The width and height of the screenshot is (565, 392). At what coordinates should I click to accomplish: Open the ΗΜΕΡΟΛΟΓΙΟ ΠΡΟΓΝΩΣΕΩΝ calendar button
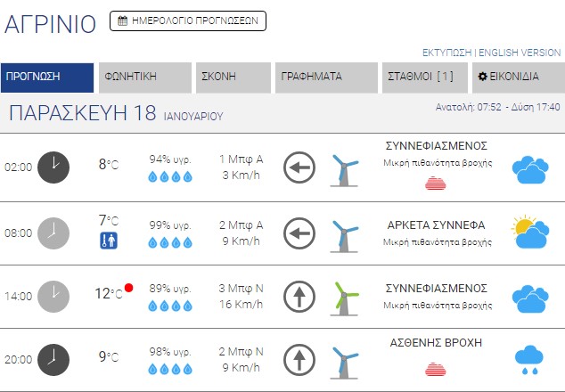[x=188, y=20]
